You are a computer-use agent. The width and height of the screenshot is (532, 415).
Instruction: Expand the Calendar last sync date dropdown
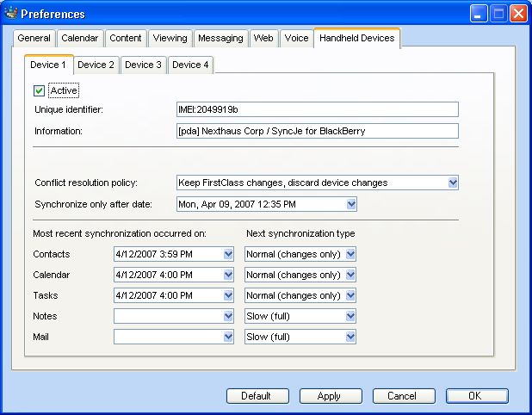coord(228,275)
